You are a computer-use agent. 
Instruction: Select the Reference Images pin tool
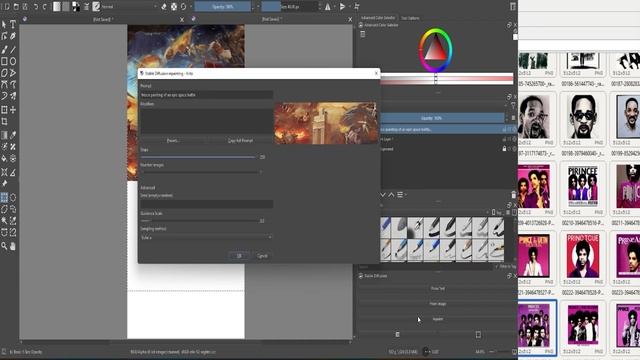(4, 184)
